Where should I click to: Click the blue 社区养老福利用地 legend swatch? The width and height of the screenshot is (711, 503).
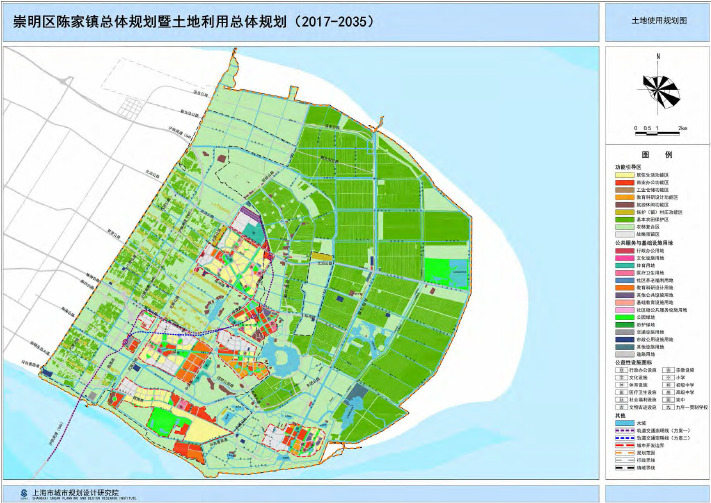(625, 280)
